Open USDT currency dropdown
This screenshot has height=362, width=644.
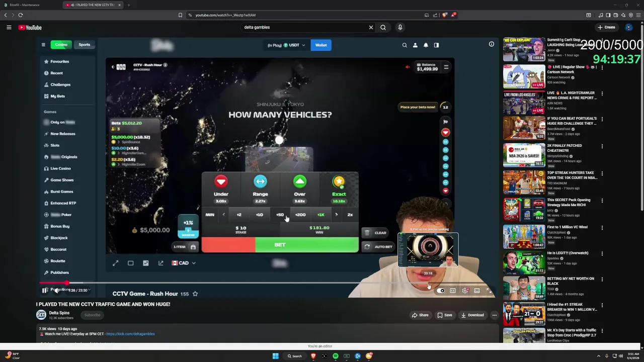click(x=287, y=45)
